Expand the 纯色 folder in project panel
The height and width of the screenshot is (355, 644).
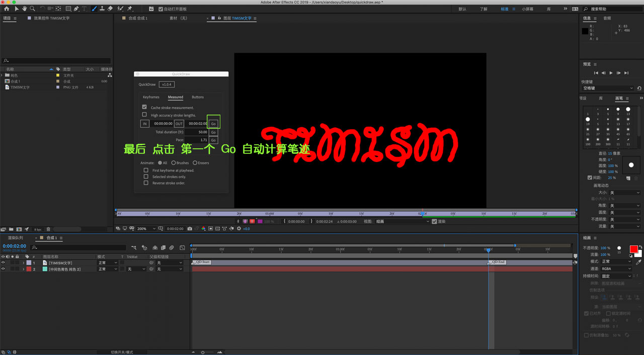pos(2,75)
